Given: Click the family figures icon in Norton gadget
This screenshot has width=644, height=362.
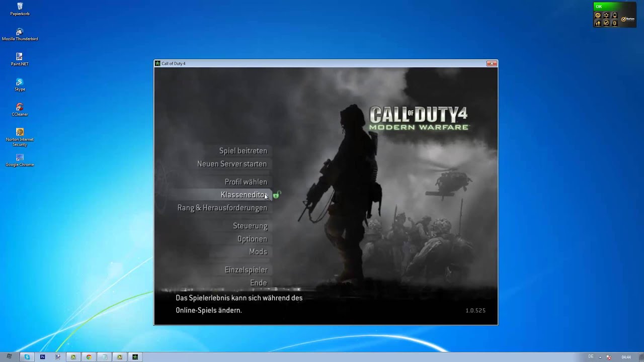Looking at the screenshot, I should click(x=598, y=23).
